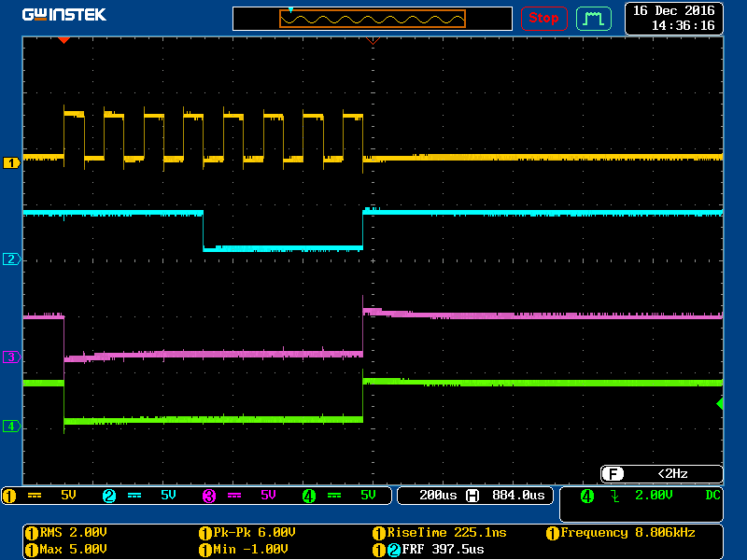Click the channel 4 5V scale indicator
Image resolution: width=747 pixels, height=560 pixels.
368,496
